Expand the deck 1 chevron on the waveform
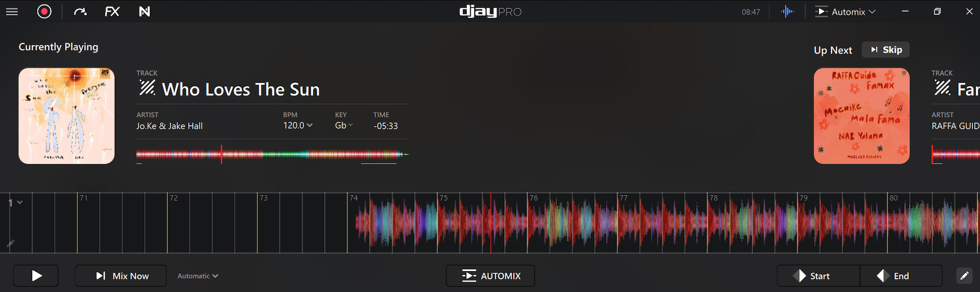980x292 pixels. 20,203
